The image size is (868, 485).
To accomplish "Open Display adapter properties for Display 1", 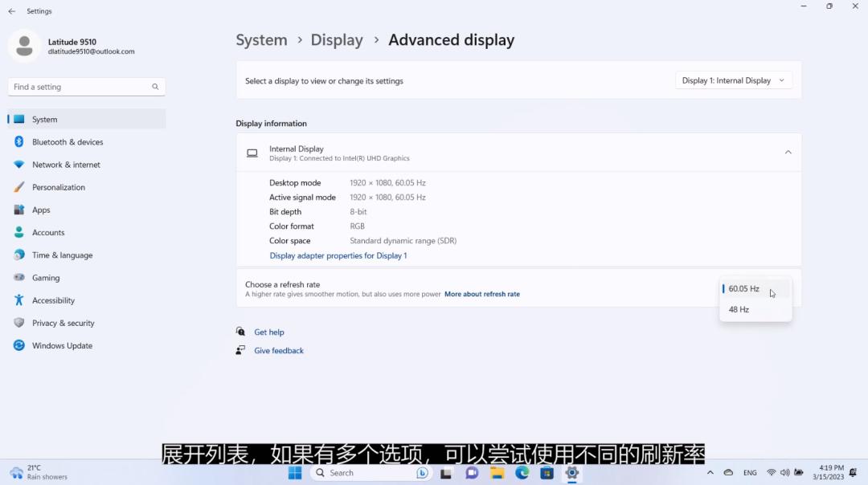I will [x=338, y=256].
